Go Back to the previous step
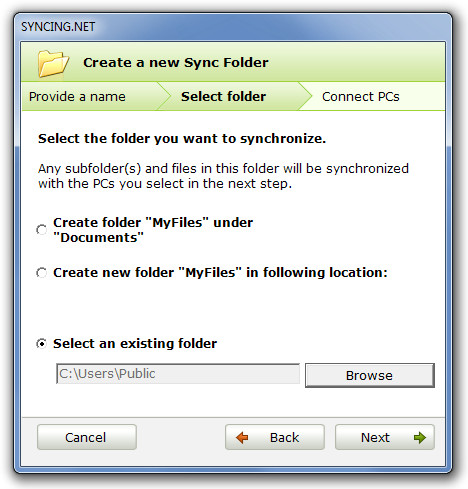The width and height of the screenshot is (468, 489). tap(275, 437)
